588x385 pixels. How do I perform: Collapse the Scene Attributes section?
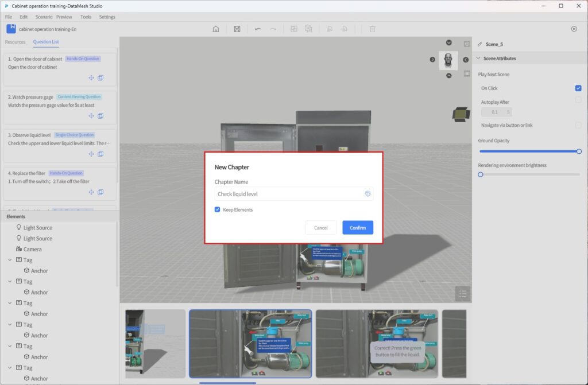click(478, 59)
